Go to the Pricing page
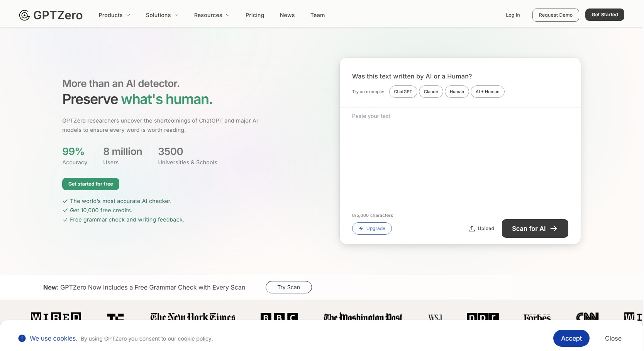This screenshot has height=351, width=644. pos(255,15)
